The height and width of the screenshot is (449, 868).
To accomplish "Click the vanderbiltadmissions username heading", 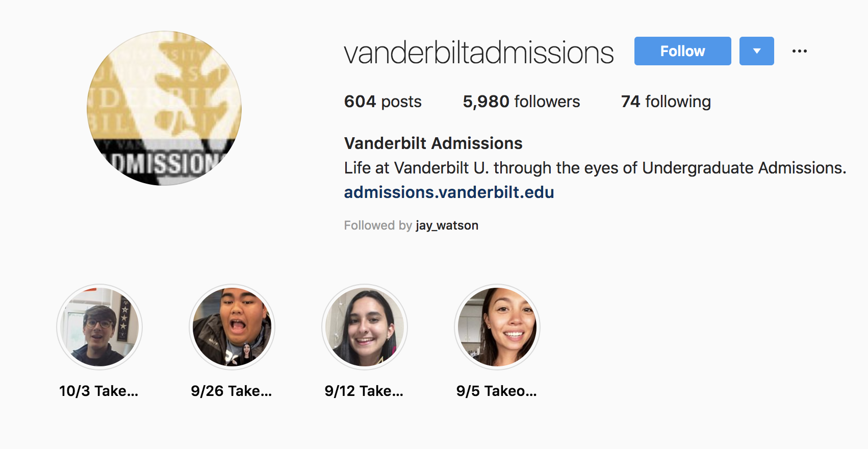I will [479, 53].
